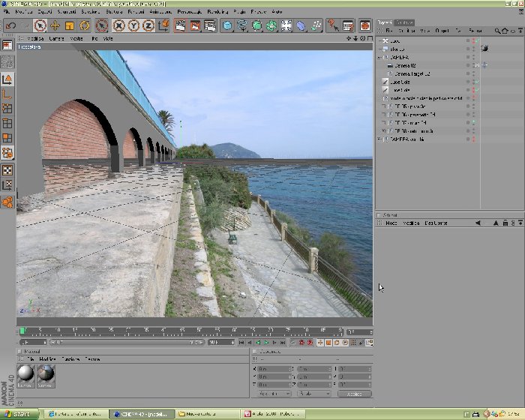Open the NURBS generator icon
Image resolution: width=525 pixels, height=420 pixels.
256,25
